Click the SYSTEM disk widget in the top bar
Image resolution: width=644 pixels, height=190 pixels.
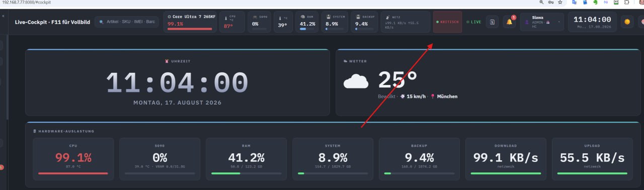coord(334,22)
